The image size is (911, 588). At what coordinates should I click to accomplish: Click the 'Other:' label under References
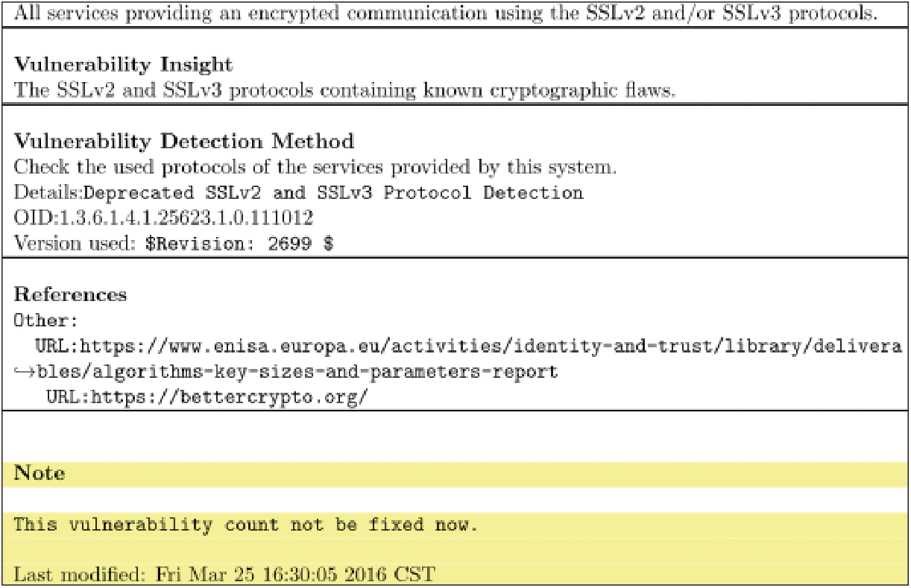pyautogui.click(x=46, y=321)
